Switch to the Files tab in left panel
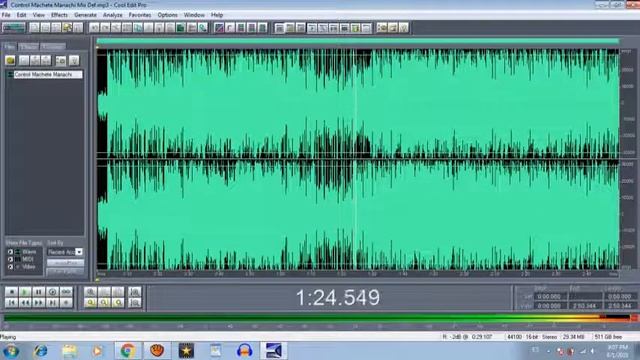The width and height of the screenshot is (640, 360). click(x=9, y=46)
